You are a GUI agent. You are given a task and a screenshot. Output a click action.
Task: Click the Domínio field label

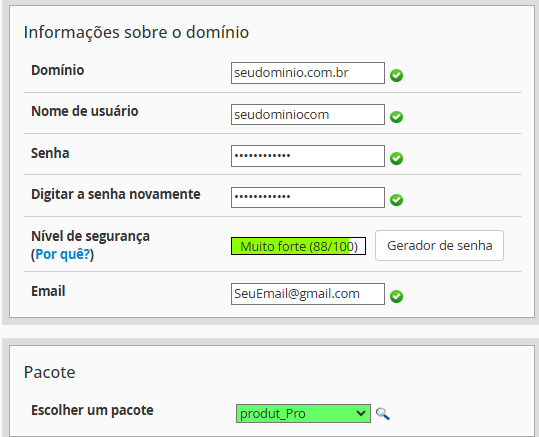[x=58, y=70]
